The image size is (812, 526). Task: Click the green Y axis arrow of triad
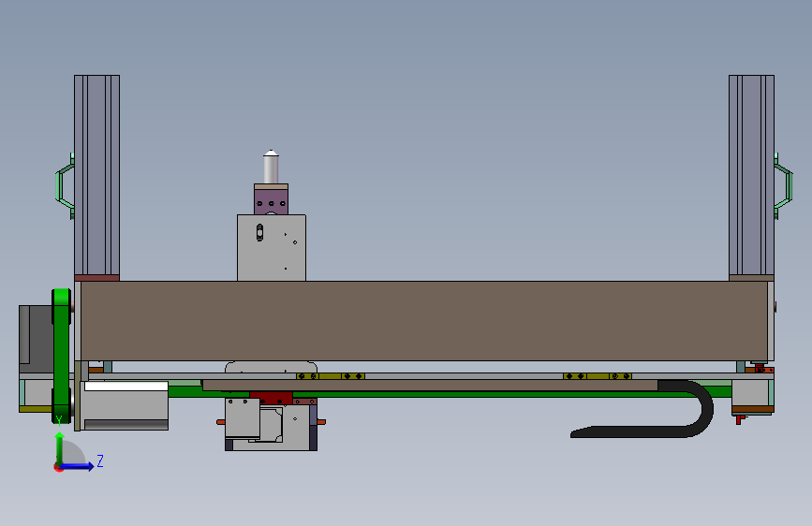tap(60, 448)
